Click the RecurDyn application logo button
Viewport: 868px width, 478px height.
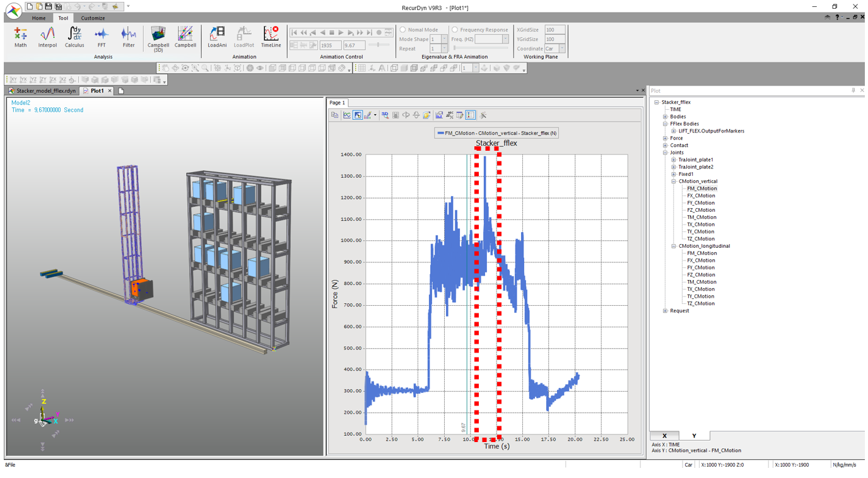[x=13, y=11]
